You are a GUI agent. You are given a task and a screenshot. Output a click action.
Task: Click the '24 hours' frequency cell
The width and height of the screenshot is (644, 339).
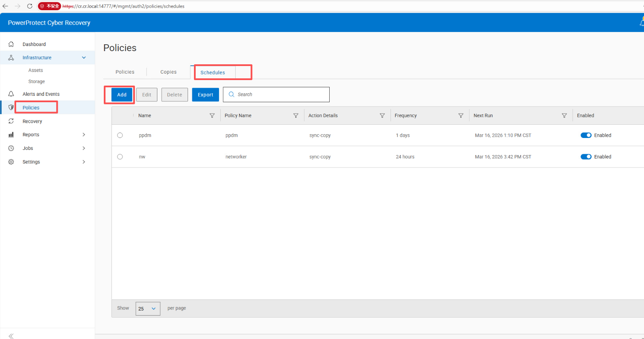(x=405, y=157)
